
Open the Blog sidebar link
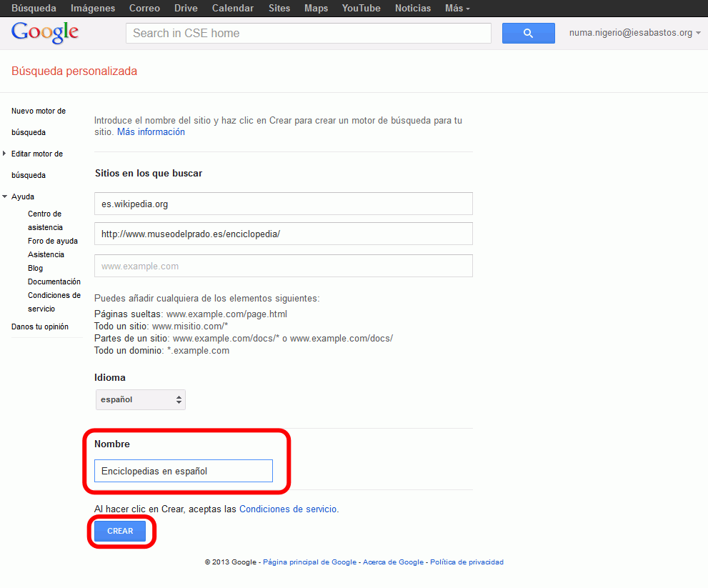pyautogui.click(x=35, y=268)
